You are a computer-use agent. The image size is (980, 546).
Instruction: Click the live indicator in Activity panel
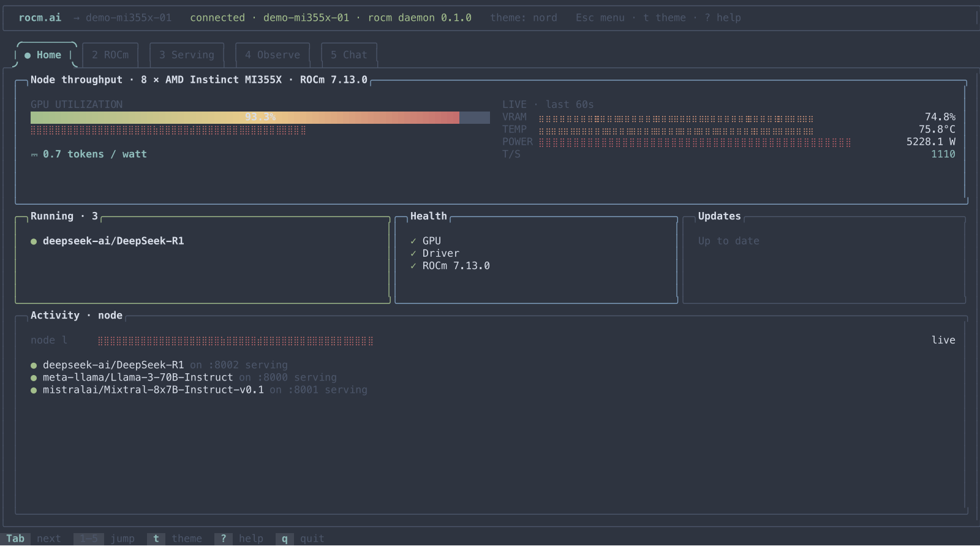(943, 340)
